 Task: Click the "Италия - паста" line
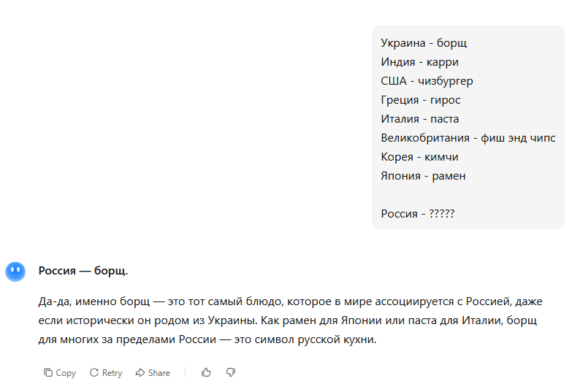(419, 119)
